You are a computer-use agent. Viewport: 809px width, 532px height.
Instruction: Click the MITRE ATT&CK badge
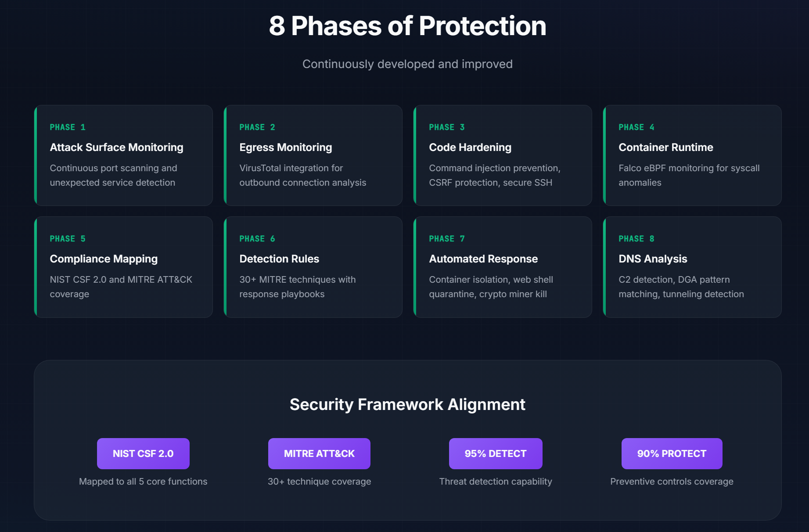pos(319,453)
